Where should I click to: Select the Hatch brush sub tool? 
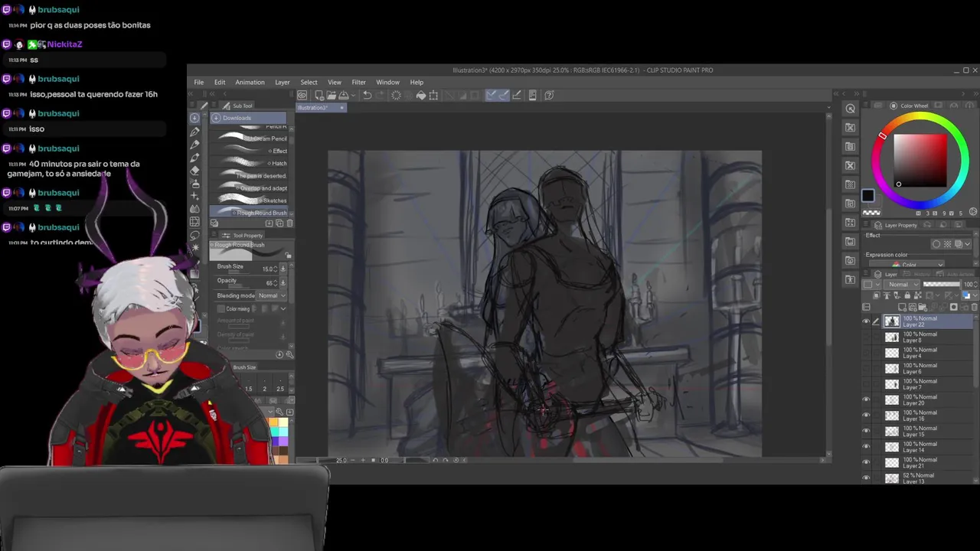248,163
